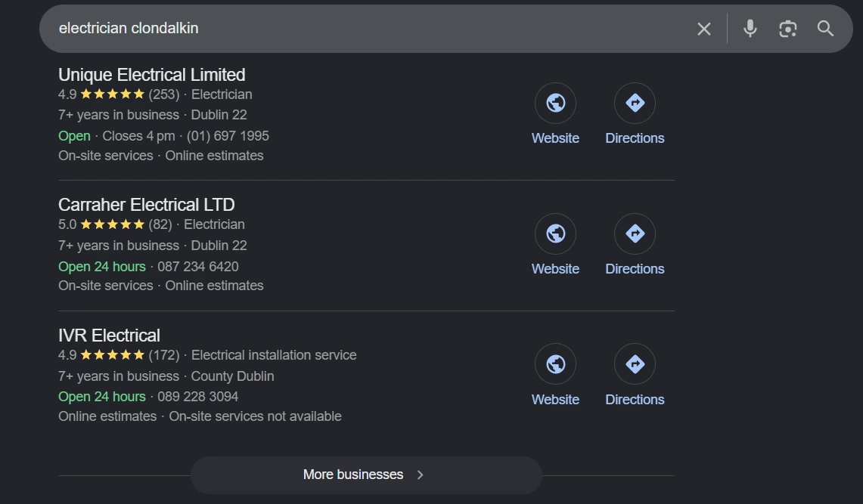Open the Website globe icon for IVR Electrical

[555, 364]
